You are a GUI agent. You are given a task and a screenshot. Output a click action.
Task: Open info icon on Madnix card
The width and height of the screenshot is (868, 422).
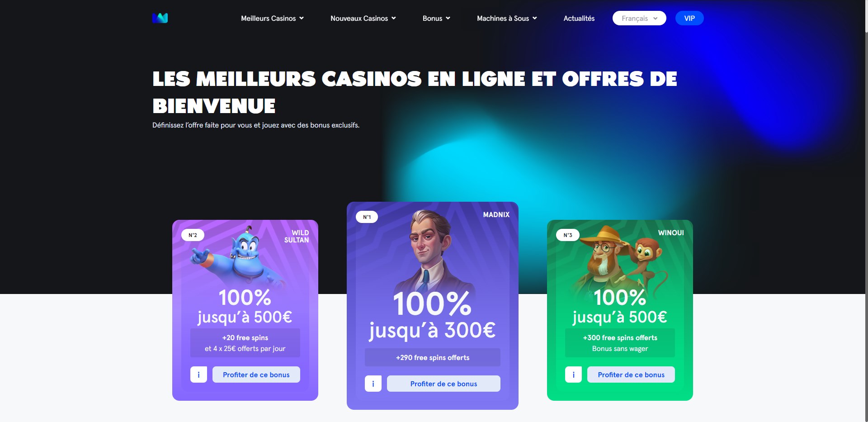tap(373, 384)
